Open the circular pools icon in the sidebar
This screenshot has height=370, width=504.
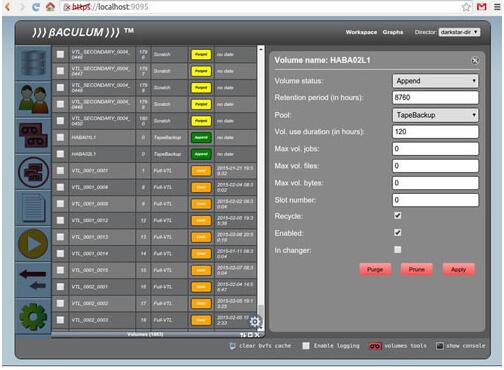tap(33, 172)
